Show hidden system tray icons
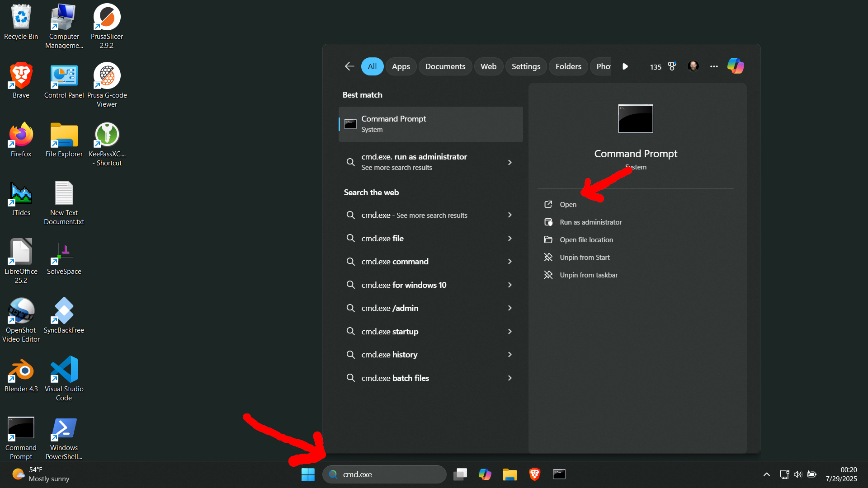Viewport: 868px width, 488px height. [766, 474]
